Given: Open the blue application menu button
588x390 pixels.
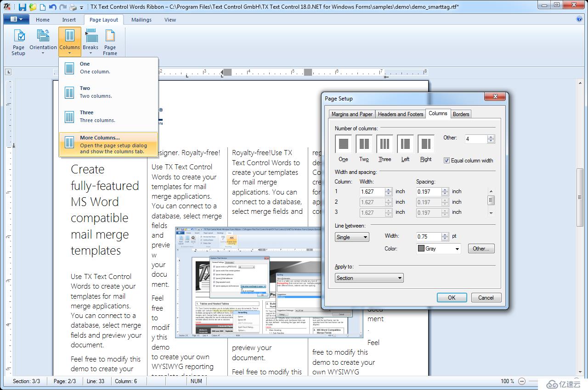Looking at the screenshot, I should pyautogui.click(x=16, y=19).
